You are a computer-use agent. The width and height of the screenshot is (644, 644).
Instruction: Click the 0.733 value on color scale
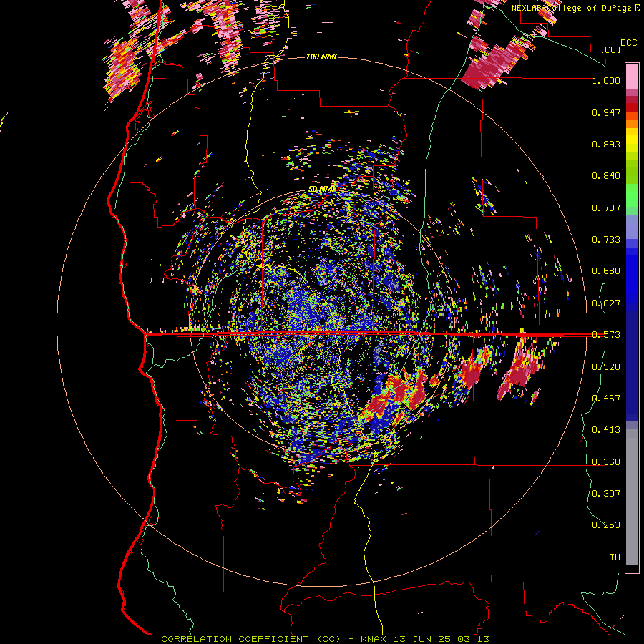[x=606, y=240]
